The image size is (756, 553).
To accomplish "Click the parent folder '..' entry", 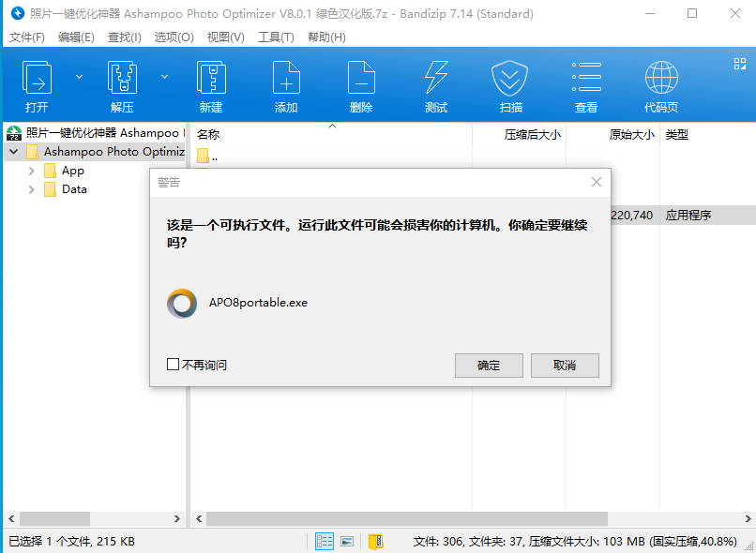I will pyautogui.click(x=208, y=157).
